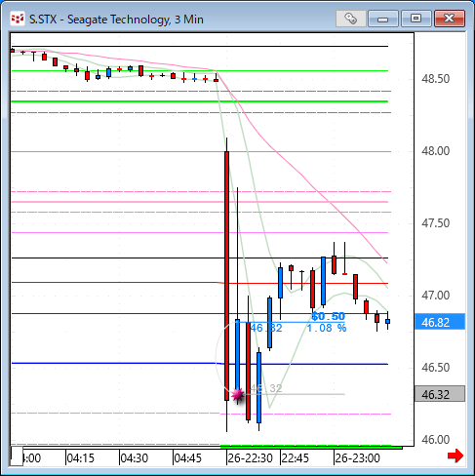The height and width of the screenshot is (476, 475).
Task: Click the 46.00 price axis label
Action: pyautogui.click(x=435, y=440)
